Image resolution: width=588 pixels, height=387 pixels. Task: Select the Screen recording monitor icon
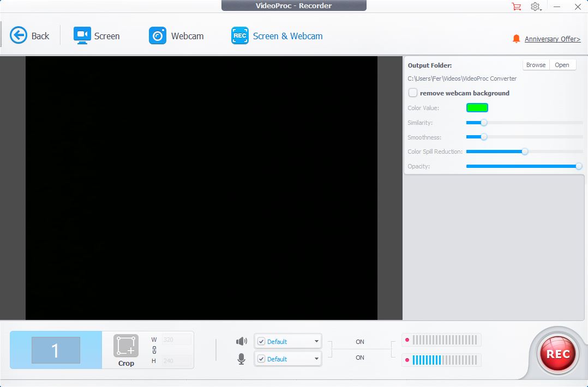coord(82,35)
